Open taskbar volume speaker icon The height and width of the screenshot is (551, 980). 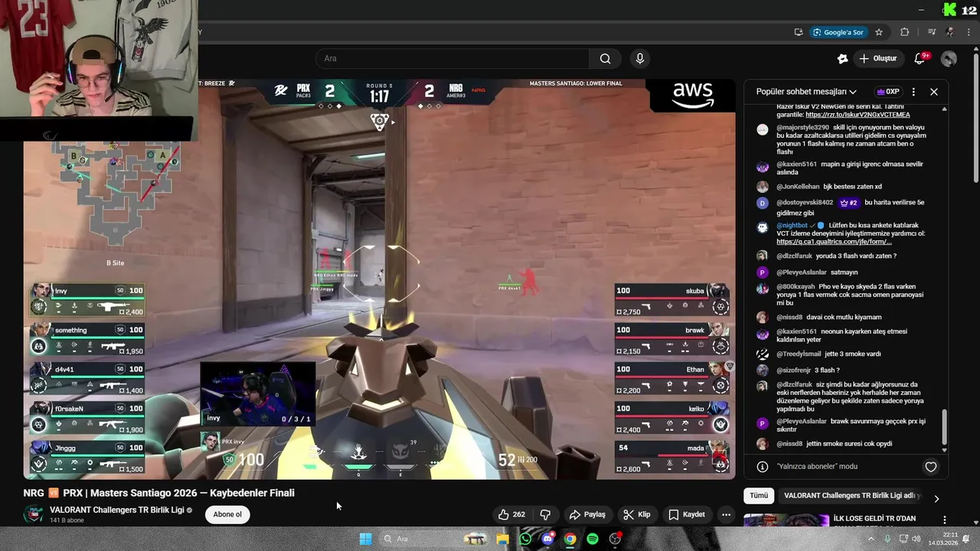pos(917,539)
